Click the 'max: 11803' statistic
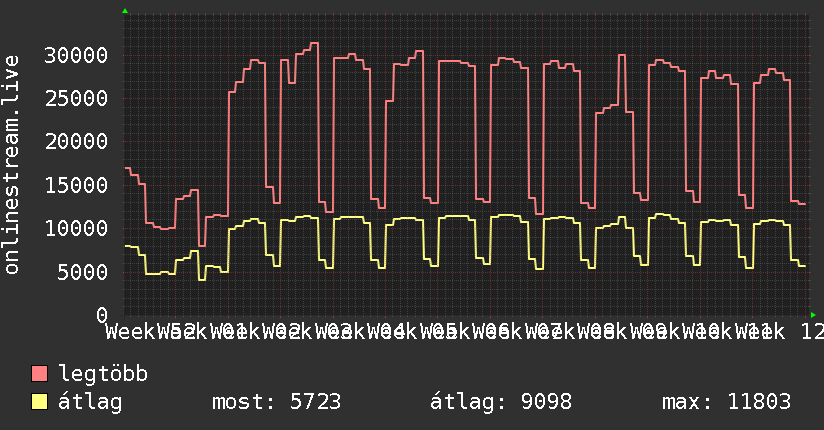 [726, 402]
